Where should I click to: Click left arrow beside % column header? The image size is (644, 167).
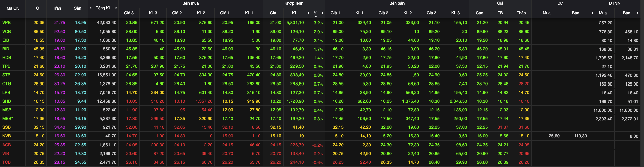pyautogui.click(x=308, y=13)
